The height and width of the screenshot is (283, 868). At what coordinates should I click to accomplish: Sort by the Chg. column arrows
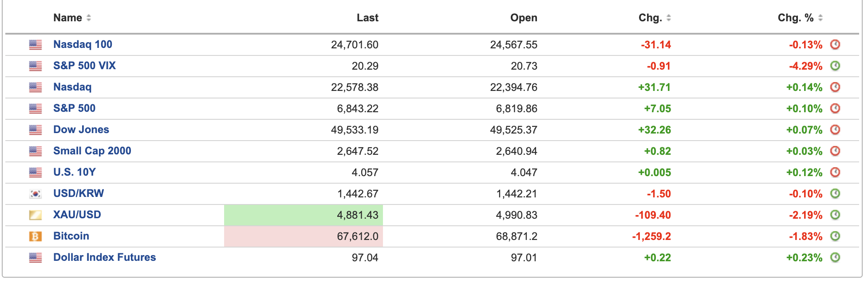pyautogui.click(x=669, y=18)
